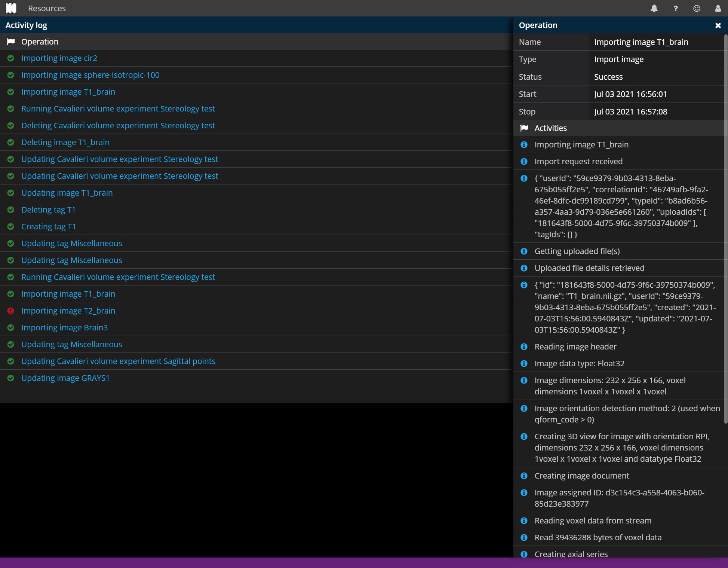Close the Operation details panel
The image size is (728, 568).
tap(718, 25)
